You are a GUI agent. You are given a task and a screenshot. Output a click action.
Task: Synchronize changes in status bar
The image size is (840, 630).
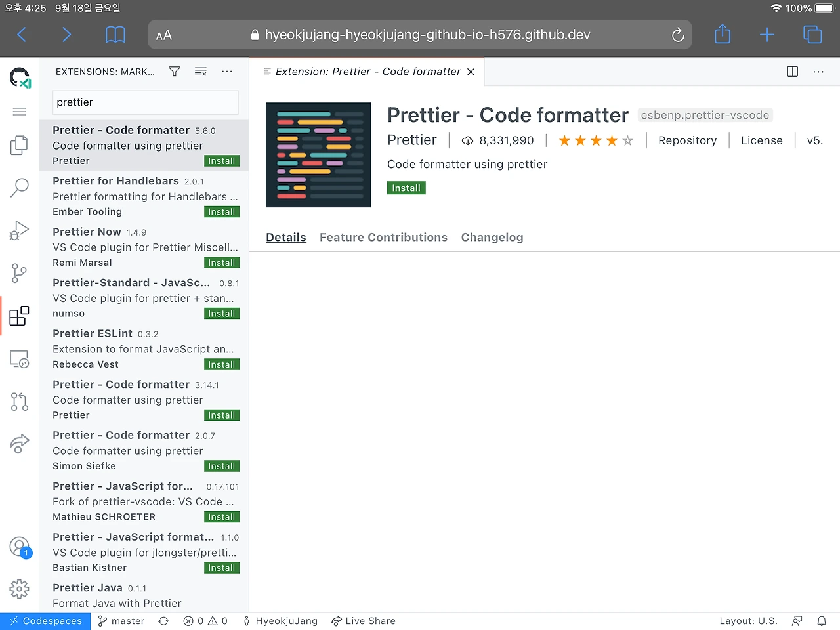164,621
